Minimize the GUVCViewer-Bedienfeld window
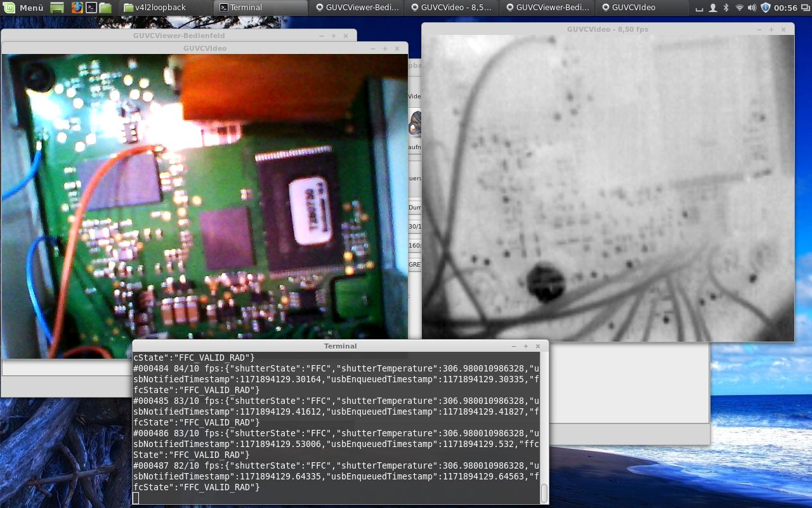 pyautogui.click(x=322, y=36)
